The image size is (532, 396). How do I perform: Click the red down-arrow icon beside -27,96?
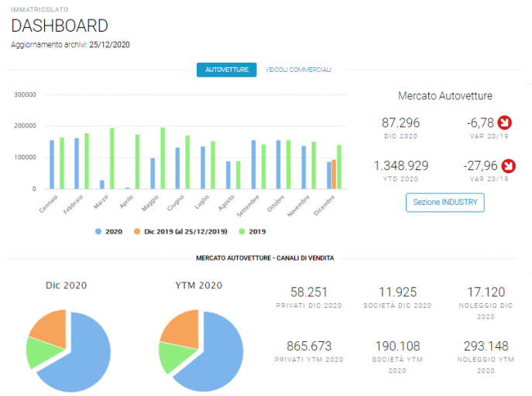(509, 166)
